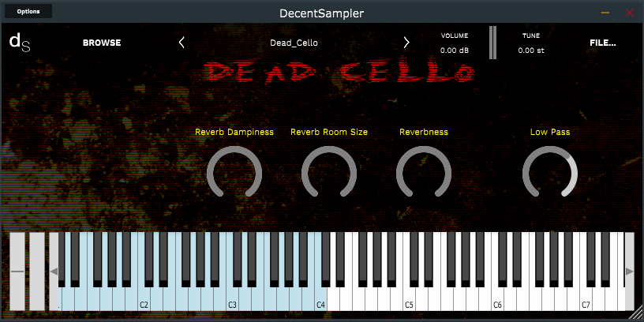
Task: Play the C2 key on keyboard
Action: tap(144, 297)
